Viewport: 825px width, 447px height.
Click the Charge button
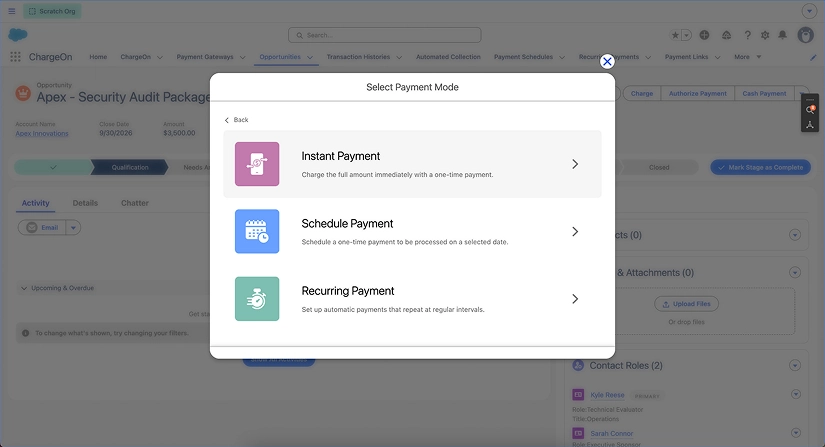point(642,94)
